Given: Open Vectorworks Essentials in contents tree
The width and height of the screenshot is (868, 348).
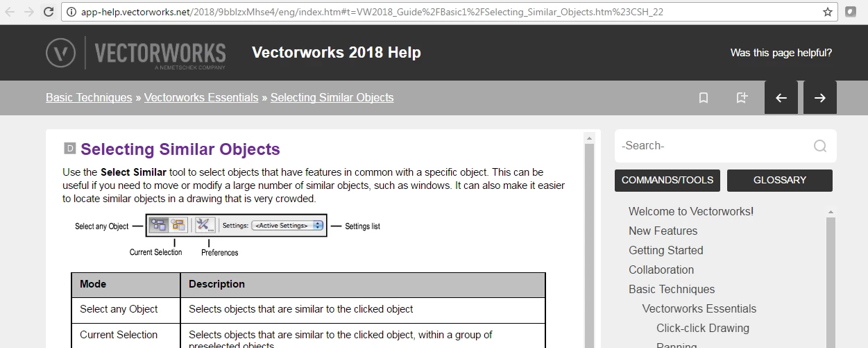Looking at the screenshot, I should point(699,308).
